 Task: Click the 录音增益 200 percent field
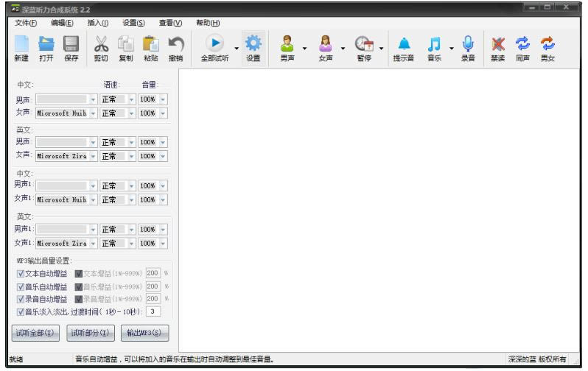[x=153, y=299]
